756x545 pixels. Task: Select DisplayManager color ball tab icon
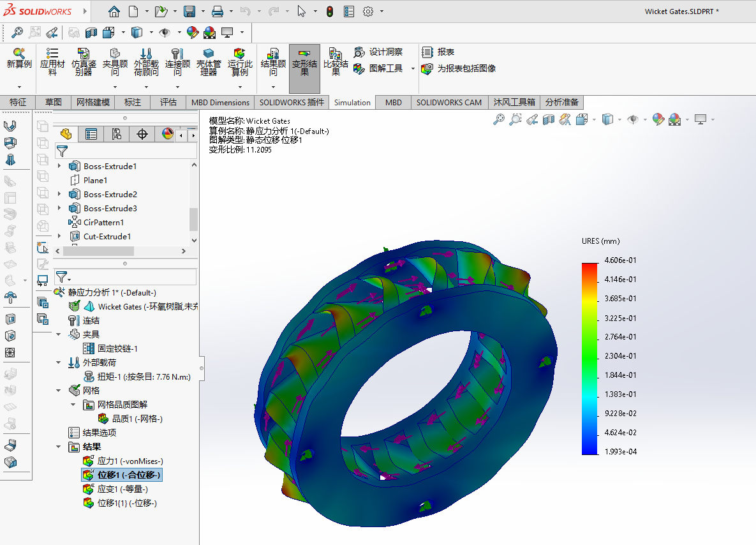[167, 134]
